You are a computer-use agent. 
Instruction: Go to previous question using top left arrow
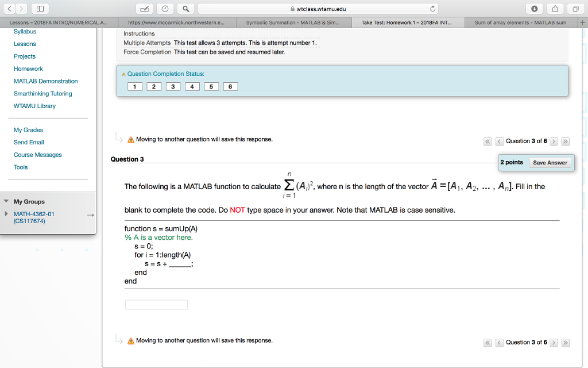[x=499, y=141]
